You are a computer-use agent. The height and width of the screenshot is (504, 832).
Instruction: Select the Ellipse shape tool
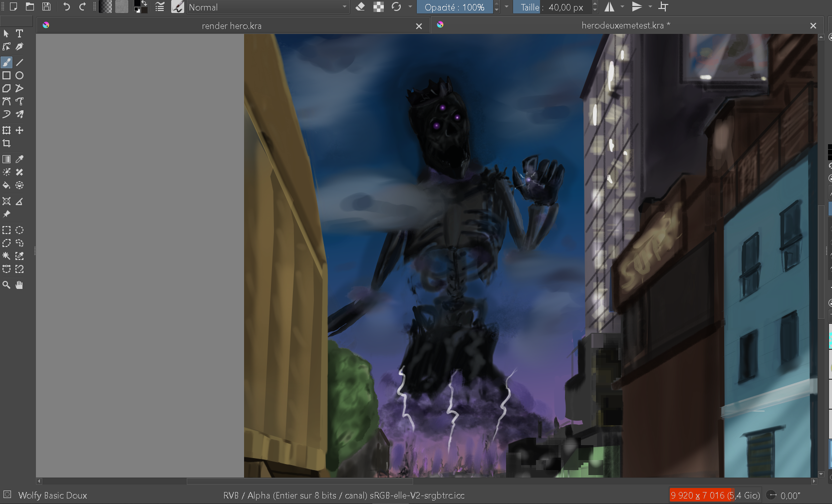[x=19, y=75]
